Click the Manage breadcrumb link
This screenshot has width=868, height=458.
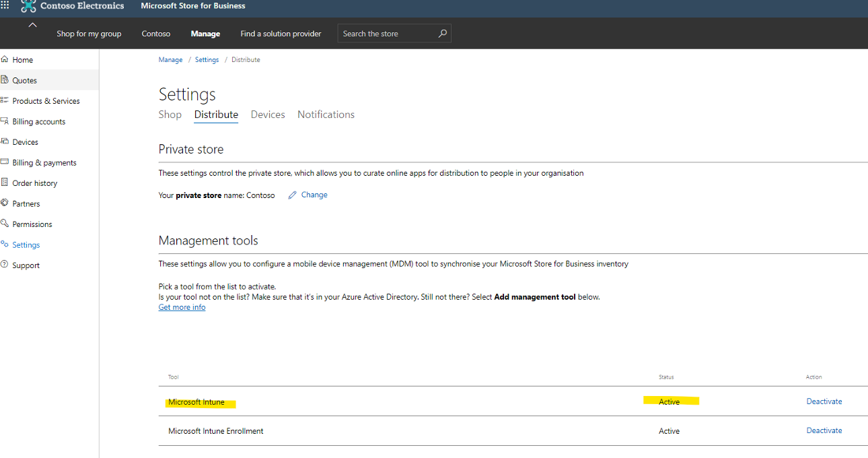pos(170,60)
